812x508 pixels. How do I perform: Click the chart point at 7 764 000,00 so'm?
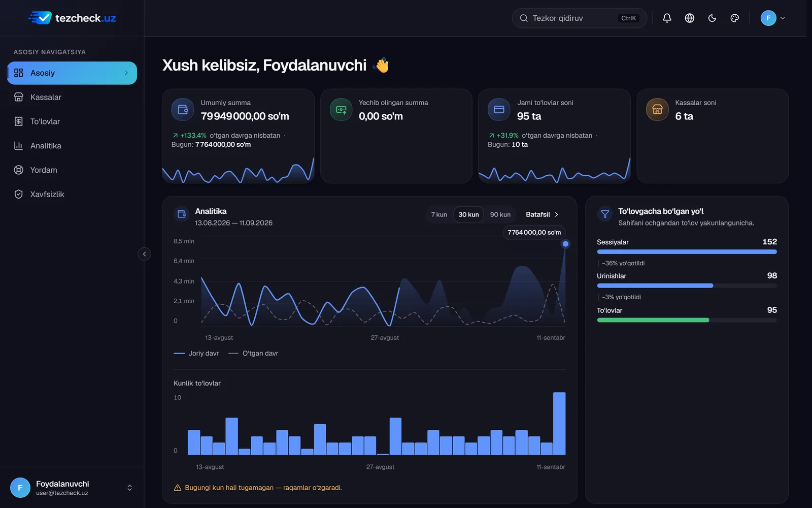click(565, 244)
